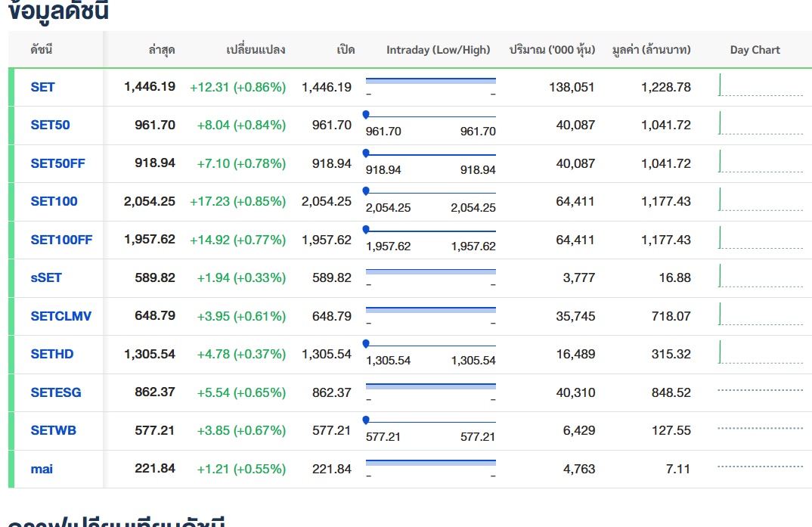Click the SET100 day chart thumbnail
Image resolution: width=812 pixels, height=527 pixels.
coord(760,200)
